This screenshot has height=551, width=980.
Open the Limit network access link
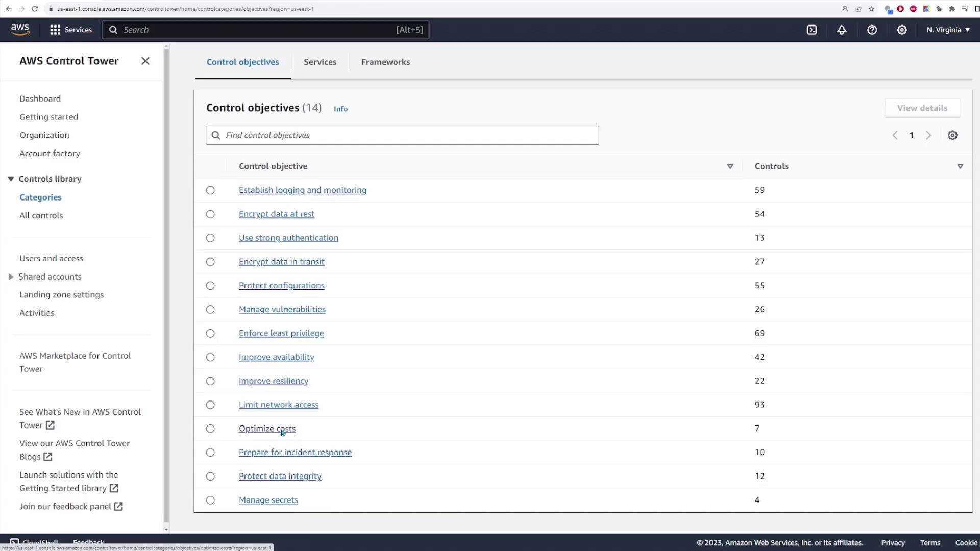pos(279,405)
